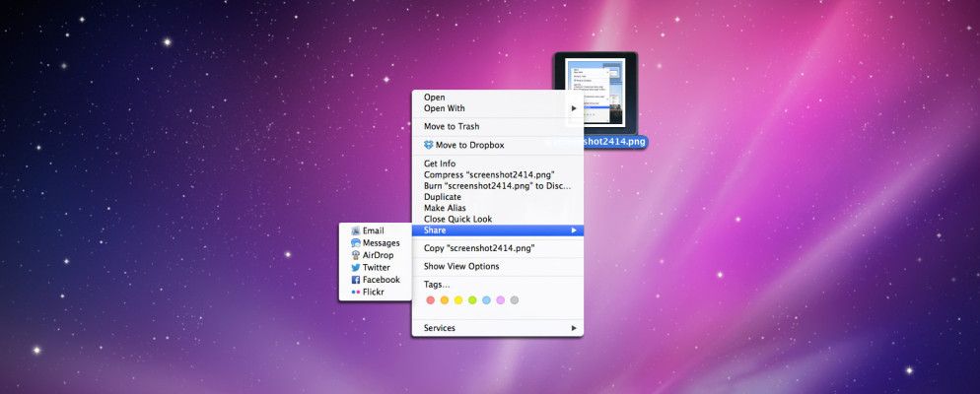Share via Flickr label
The image size is (980, 394).
pyautogui.click(x=373, y=292)
